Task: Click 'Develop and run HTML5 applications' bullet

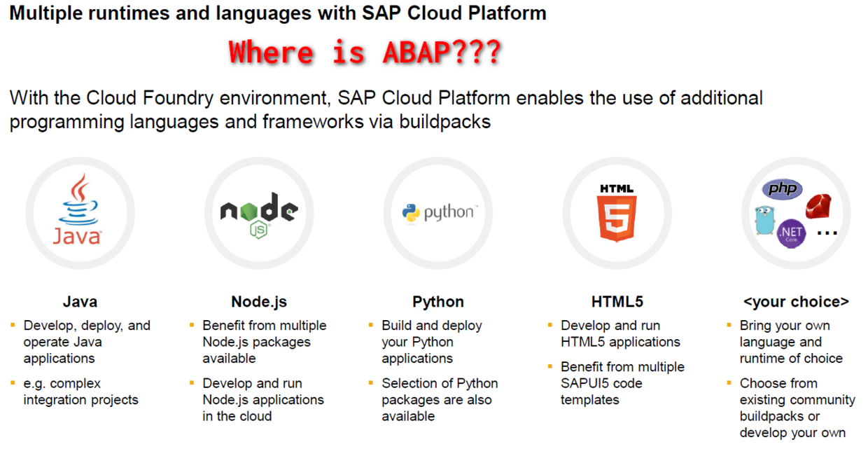Action: point(620,333)
